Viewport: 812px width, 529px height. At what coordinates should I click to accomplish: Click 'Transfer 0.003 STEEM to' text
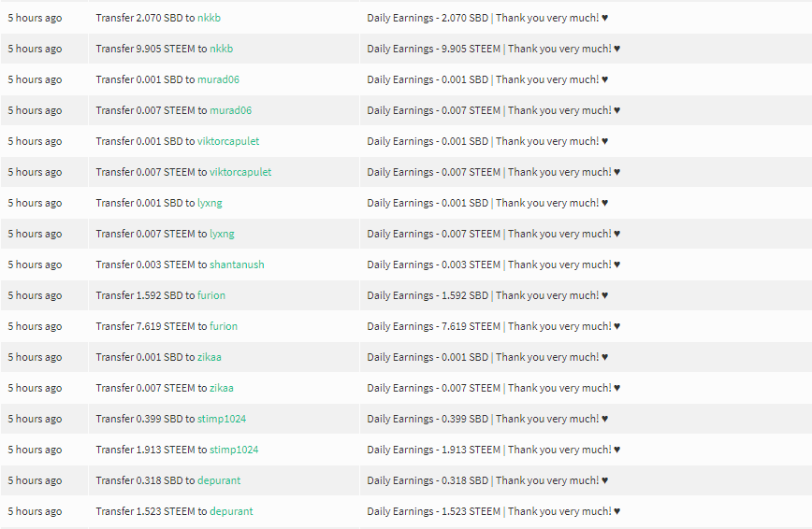click(152, 264)
